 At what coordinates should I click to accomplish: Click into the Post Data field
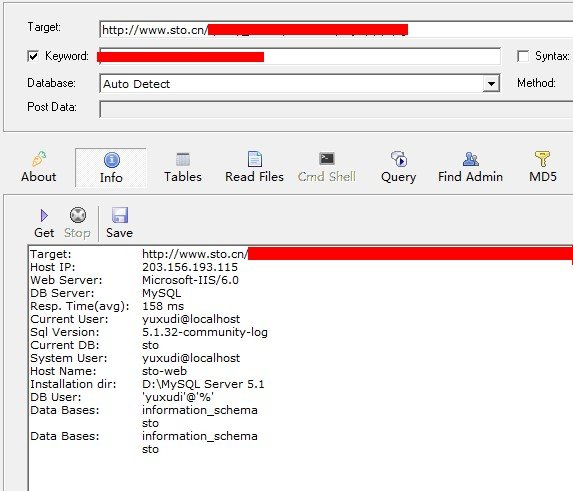[x=336, y=109]
